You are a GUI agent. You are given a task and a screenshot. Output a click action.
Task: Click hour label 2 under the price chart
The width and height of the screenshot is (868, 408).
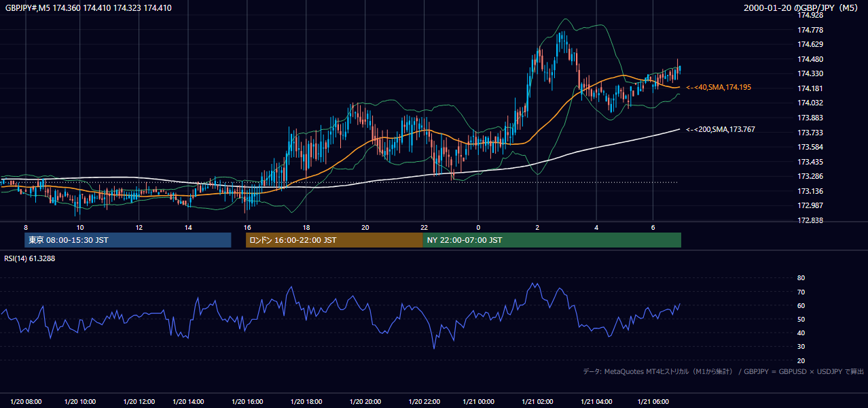(537, 227)
